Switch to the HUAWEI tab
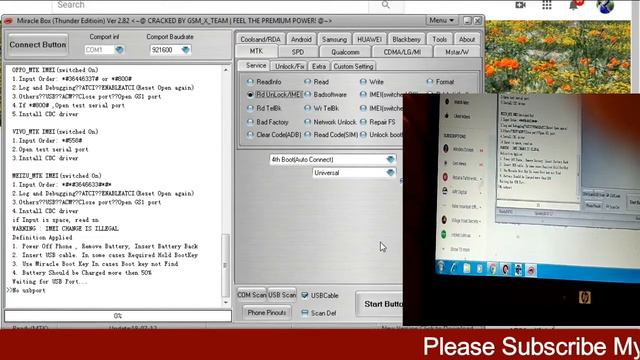The height and width of the screenshot is (360, 640). click(369, 40)
